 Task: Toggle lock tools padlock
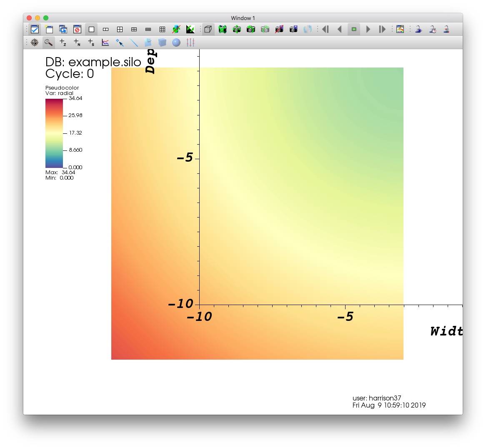tap(446, 30)
